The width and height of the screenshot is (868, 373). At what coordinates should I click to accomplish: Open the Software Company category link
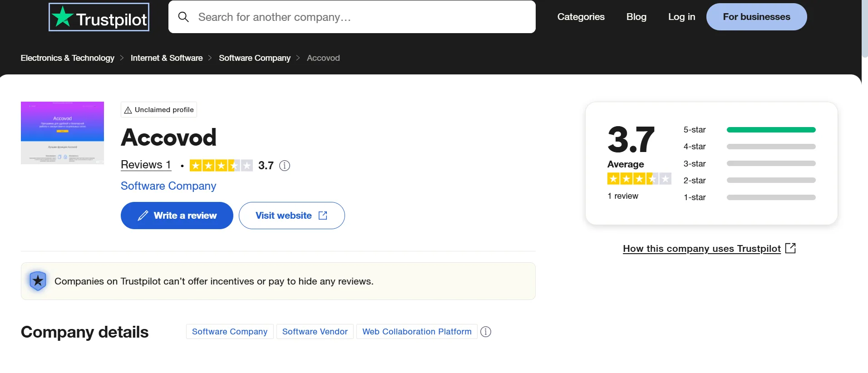pyautogui.click(x=168, y=186)
